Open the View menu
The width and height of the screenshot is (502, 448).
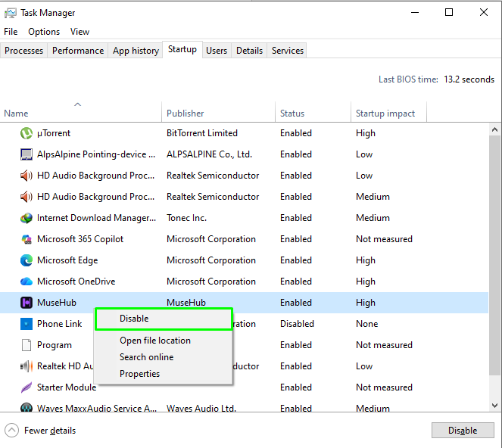tap(80, 32)
